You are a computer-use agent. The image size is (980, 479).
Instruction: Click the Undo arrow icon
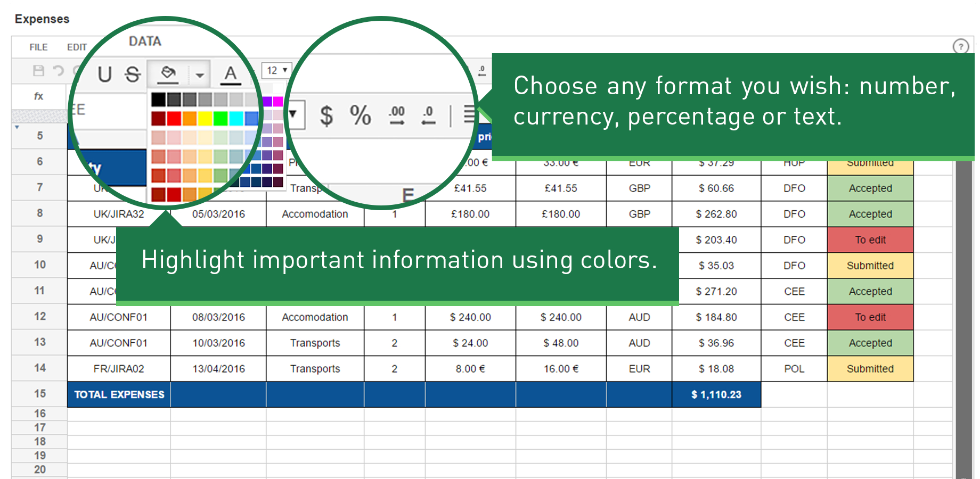coord(58,71)
